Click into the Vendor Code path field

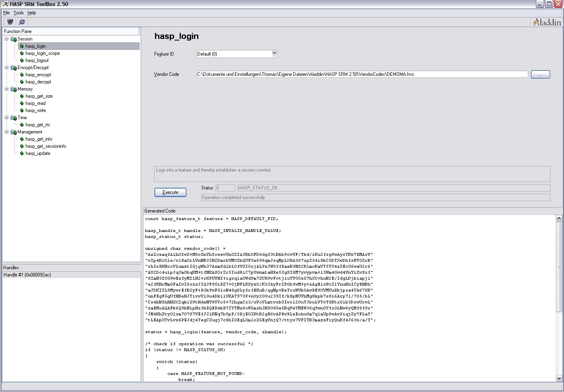click(362, 74)
